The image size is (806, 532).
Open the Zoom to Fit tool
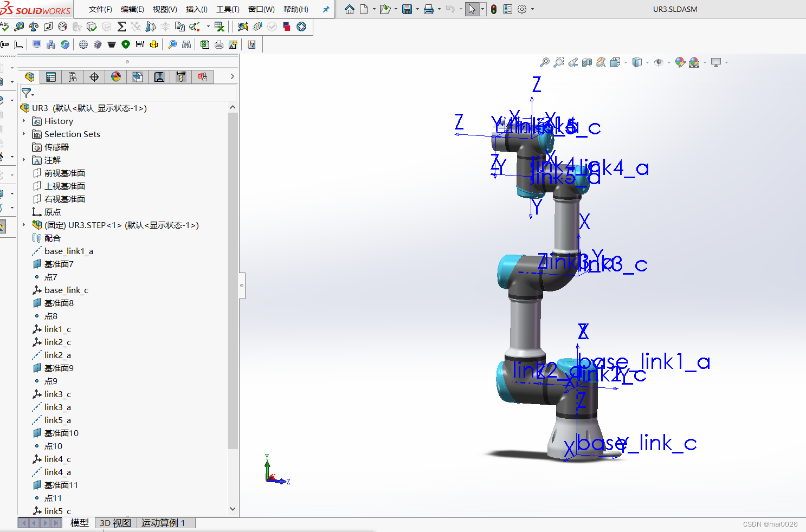coord(545,62)
